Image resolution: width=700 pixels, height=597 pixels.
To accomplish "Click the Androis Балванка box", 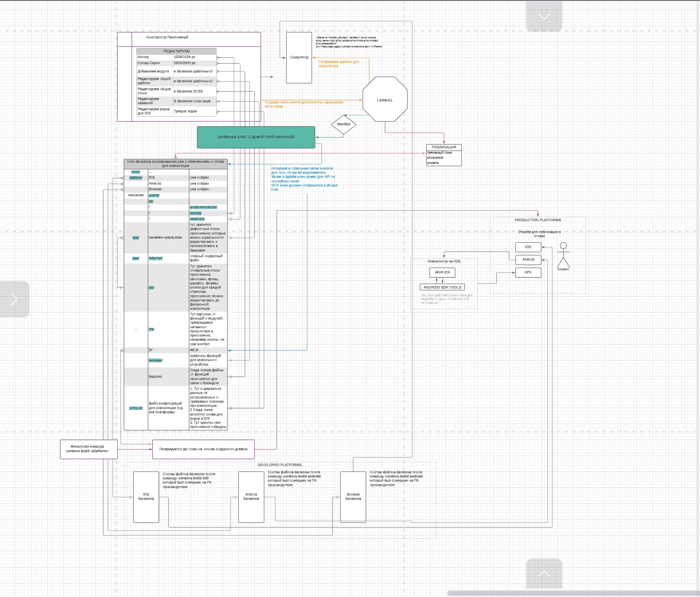I will [251, 497].
